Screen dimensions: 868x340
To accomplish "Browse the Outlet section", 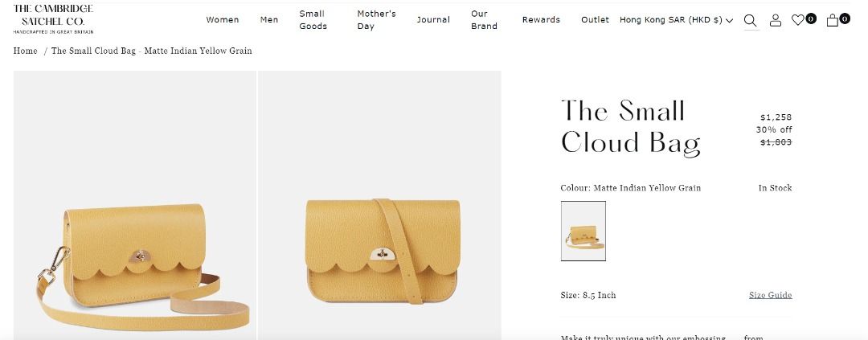I will [x=595, y=20].
